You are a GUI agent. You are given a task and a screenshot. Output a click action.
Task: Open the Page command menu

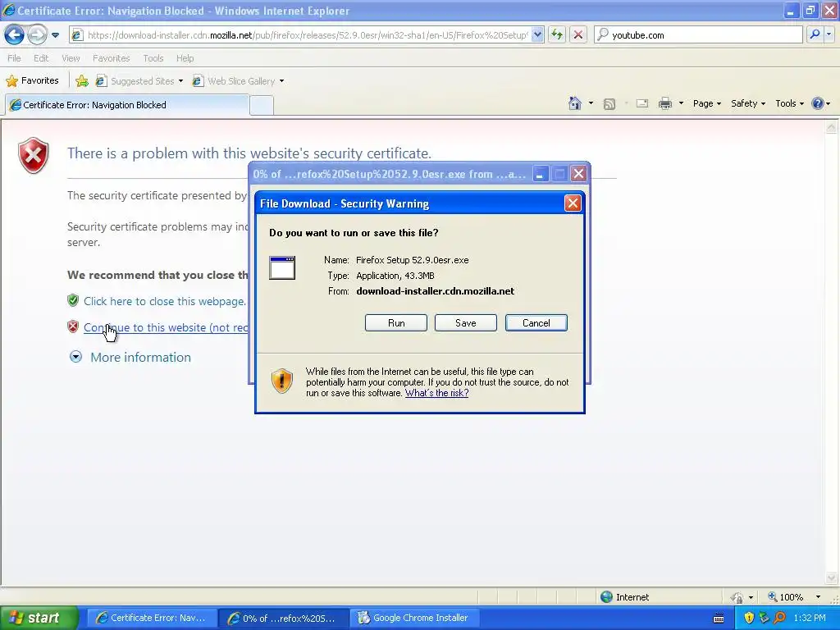(x=706, y=103)
